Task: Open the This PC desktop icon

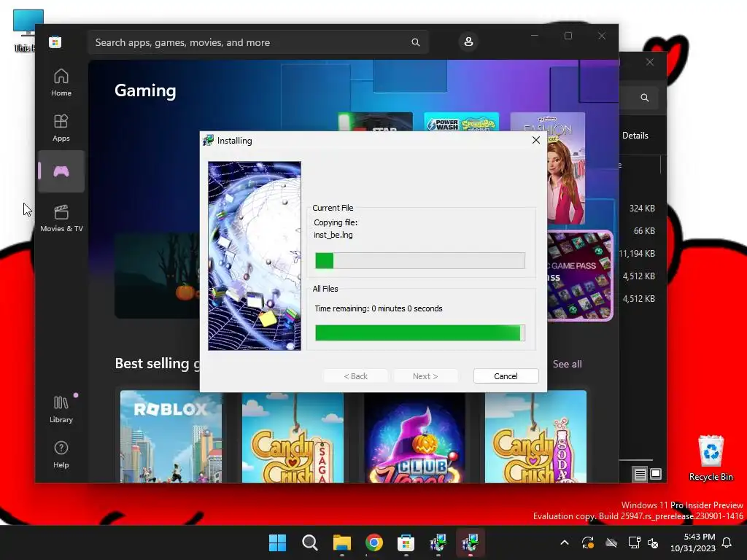Action: (24, 30)
